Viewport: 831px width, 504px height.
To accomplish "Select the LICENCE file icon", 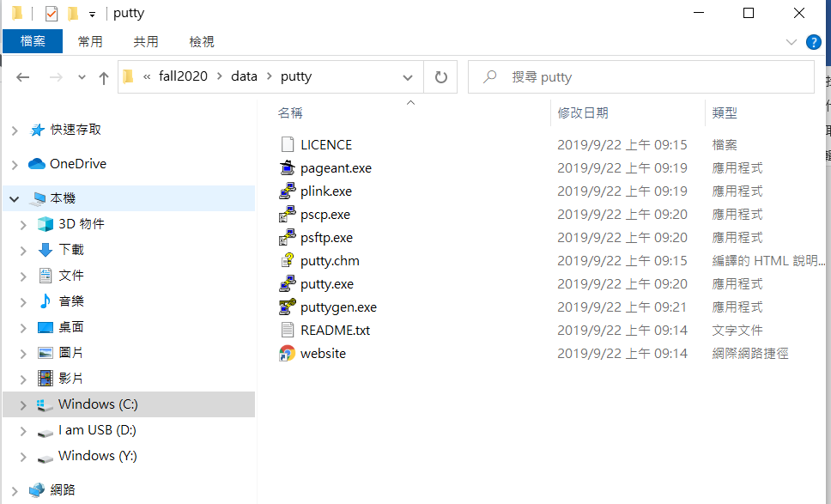I will click(288, 145).
